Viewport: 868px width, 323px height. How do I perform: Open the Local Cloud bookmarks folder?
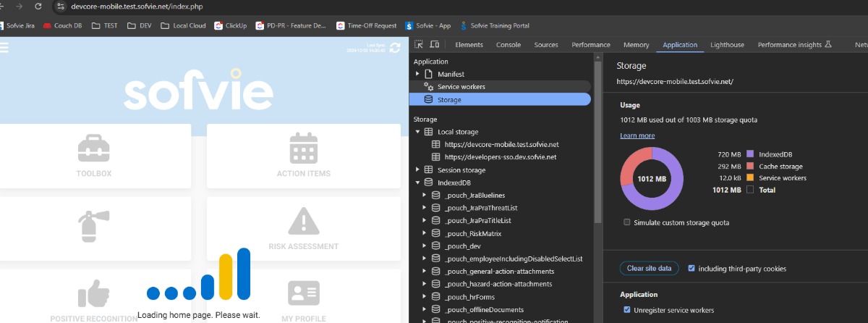point(183,25)
